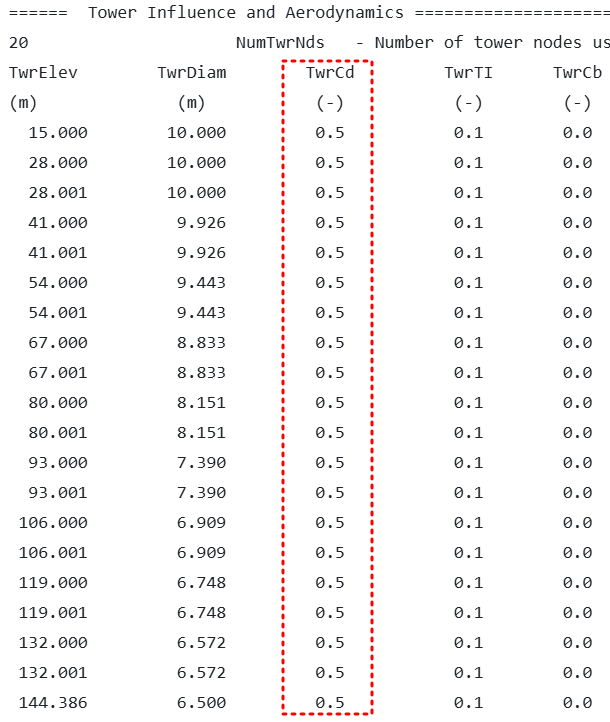Click elevation value 119.001
The height and width of the screenshot is (722, 610).
[x=53, y=613]
